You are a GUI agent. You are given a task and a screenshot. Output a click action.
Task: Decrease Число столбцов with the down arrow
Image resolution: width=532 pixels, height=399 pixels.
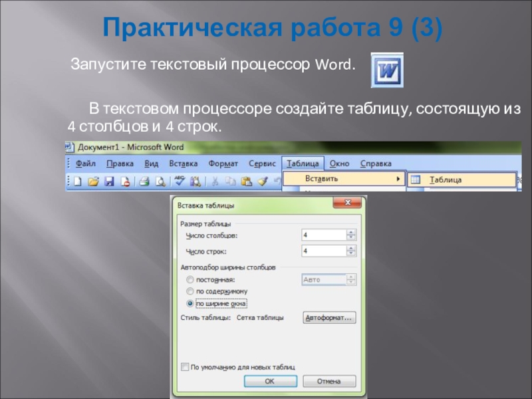(x=351, y=237)
